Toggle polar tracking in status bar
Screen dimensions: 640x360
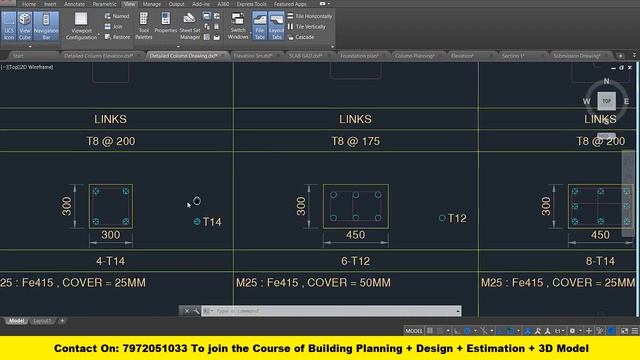467,331
